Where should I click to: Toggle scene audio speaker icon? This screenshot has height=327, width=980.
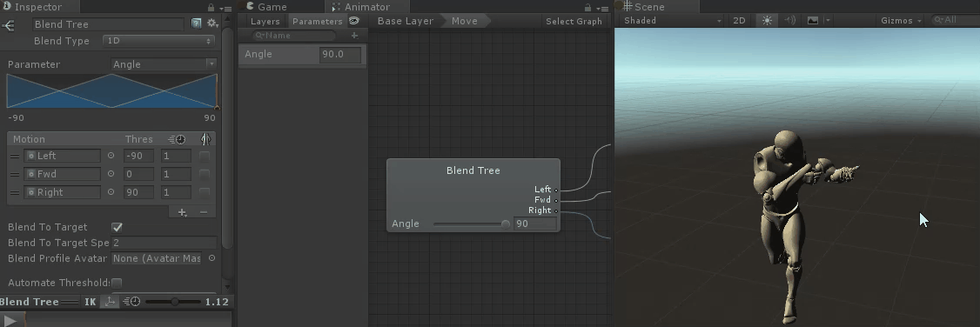tap(790, 21)
